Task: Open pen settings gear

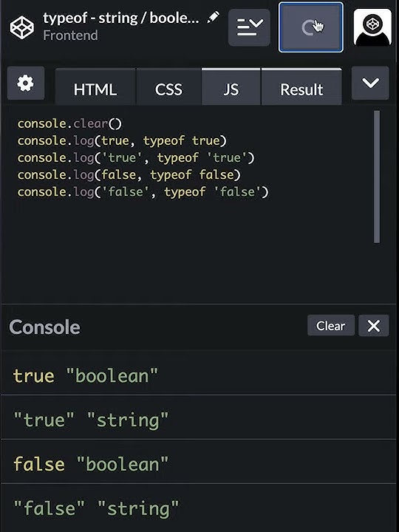Action: 26,83
